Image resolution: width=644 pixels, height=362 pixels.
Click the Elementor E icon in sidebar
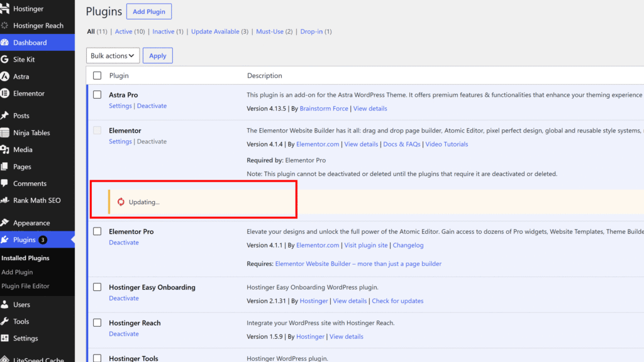[x=4, y=93]
